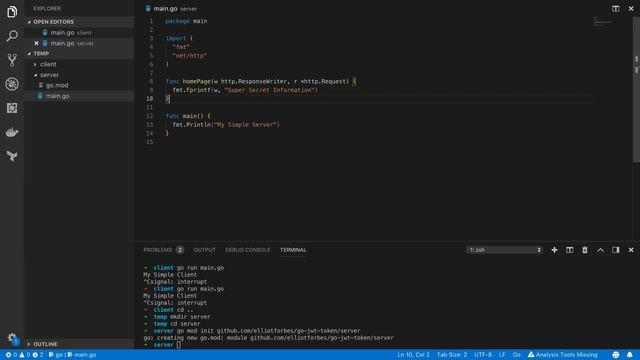Click the smiley feedback icon
Image resolution: width=640 pixels, height=360 pixels.
click(616, 355)
